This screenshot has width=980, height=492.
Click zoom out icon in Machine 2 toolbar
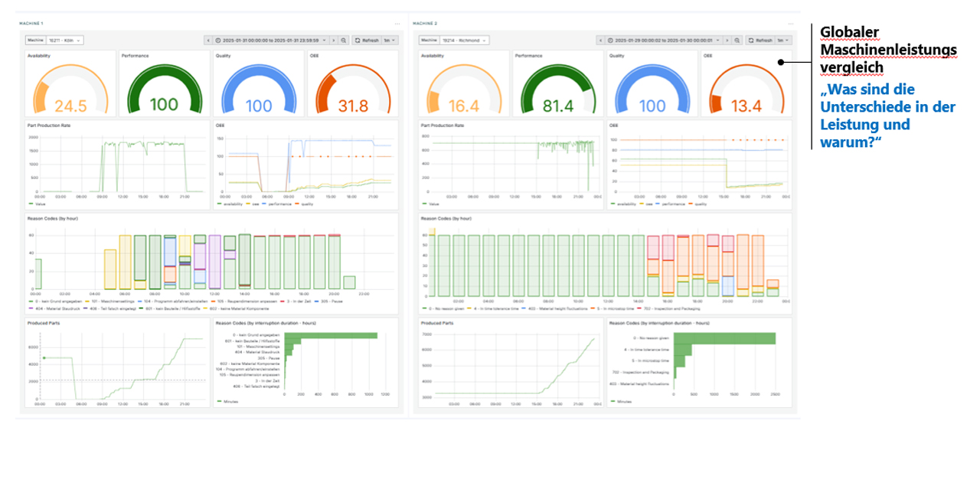click(x=737, y=40)
